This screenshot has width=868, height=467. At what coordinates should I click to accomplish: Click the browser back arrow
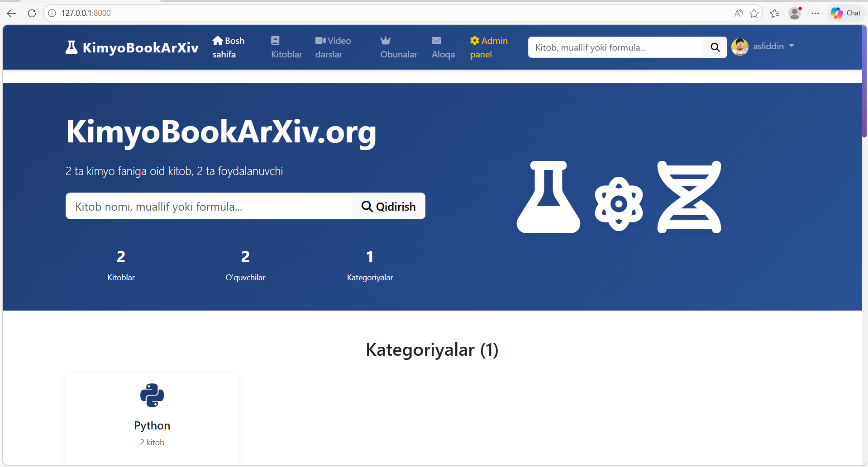click(x=12, y=13)
